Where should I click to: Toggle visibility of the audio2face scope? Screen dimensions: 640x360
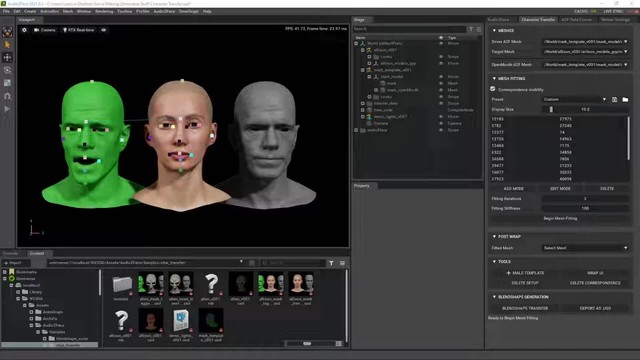tap(441, 130)
